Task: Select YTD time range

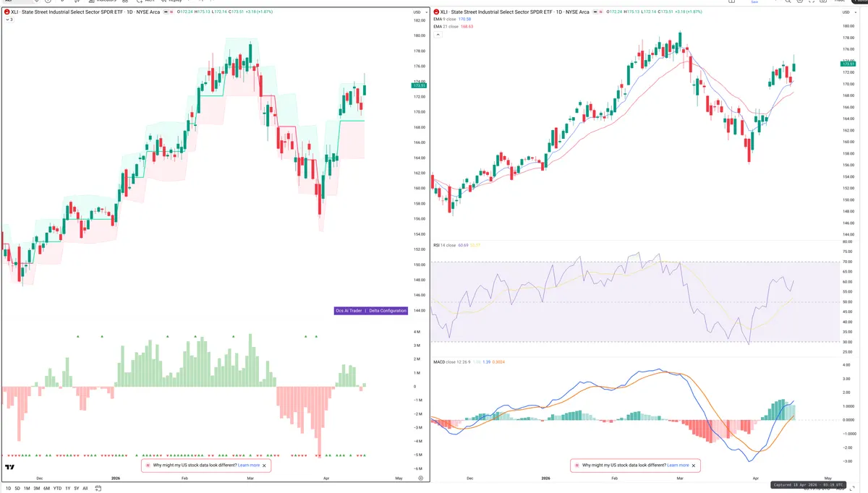Action: tap(57, 489)
